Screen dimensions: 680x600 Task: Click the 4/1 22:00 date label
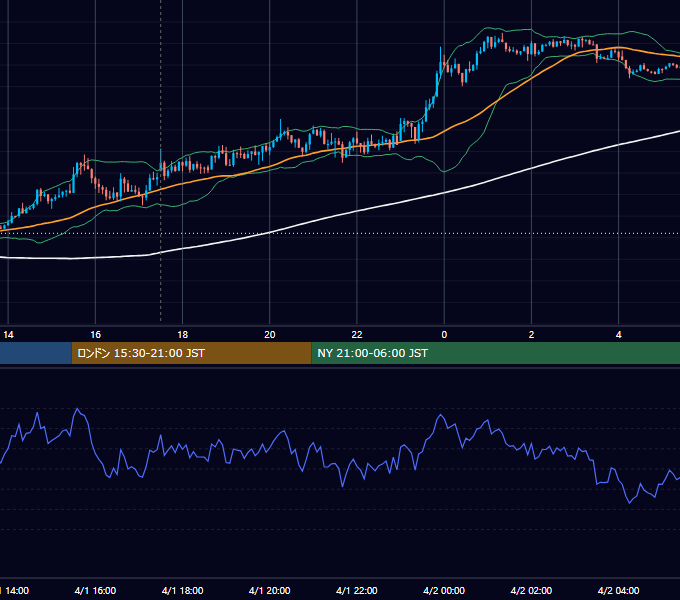[357, 590]
